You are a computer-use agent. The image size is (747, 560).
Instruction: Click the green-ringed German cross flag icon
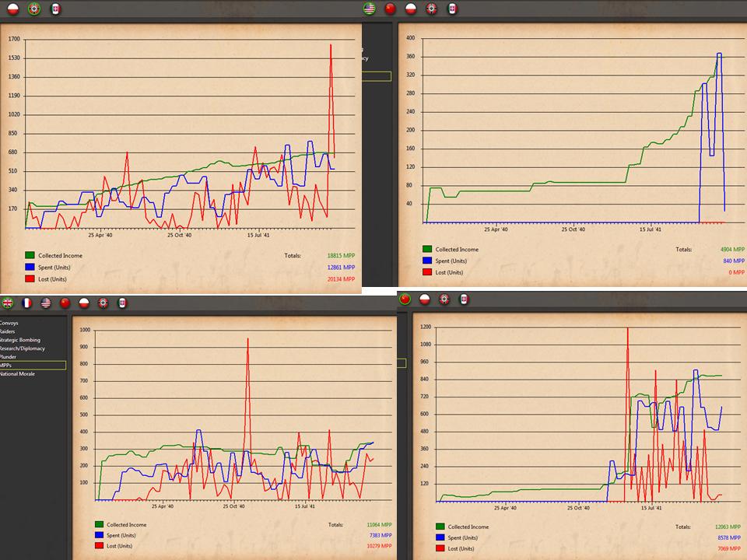tap(33, 9)
